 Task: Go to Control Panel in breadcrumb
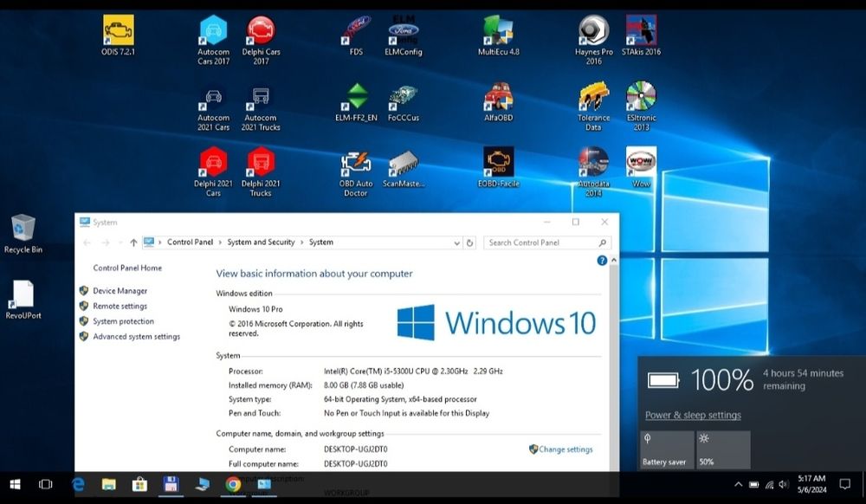coord(190,242)
